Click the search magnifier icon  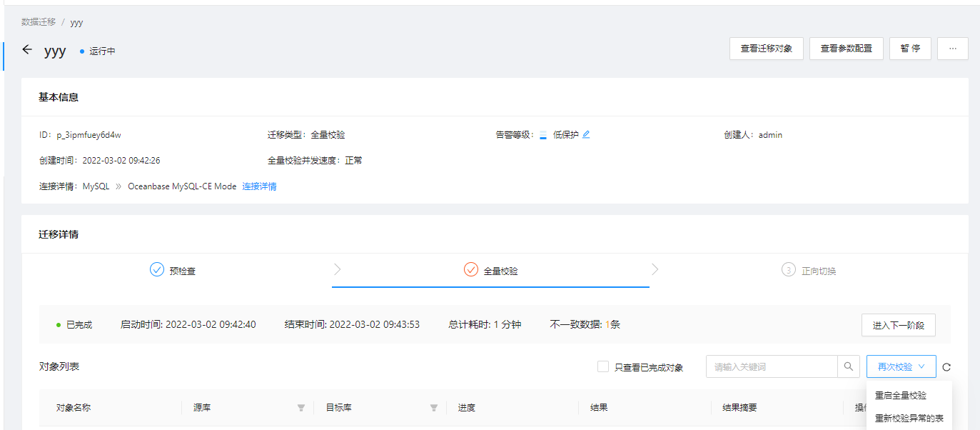click(848, 366)
